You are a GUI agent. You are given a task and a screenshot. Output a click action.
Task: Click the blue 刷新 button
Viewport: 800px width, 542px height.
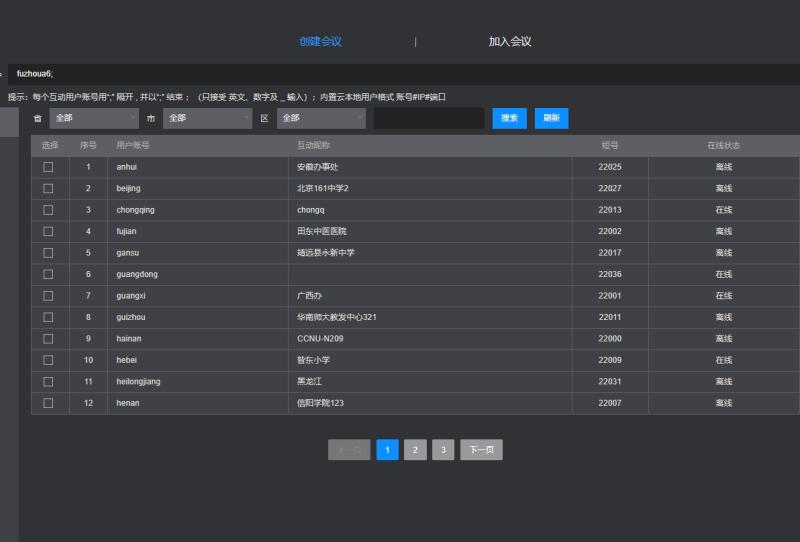tap(551, 118)
